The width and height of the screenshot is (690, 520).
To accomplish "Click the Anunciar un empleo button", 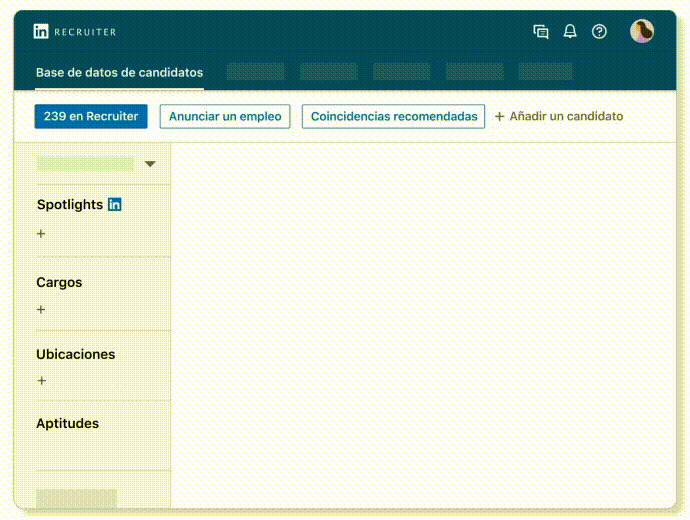I will 225,117.
